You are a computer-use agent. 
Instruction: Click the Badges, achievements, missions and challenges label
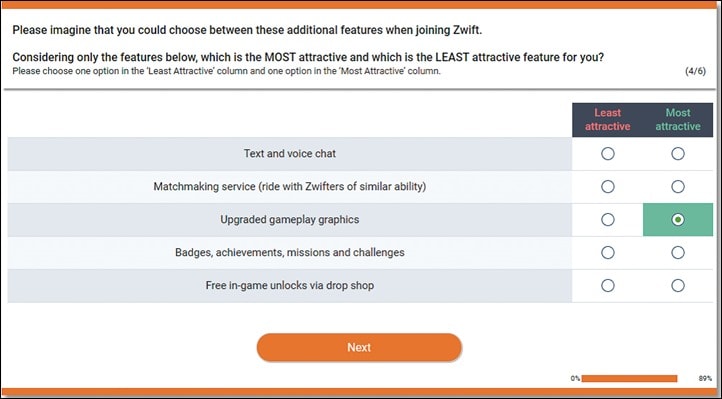click(290, 252)
